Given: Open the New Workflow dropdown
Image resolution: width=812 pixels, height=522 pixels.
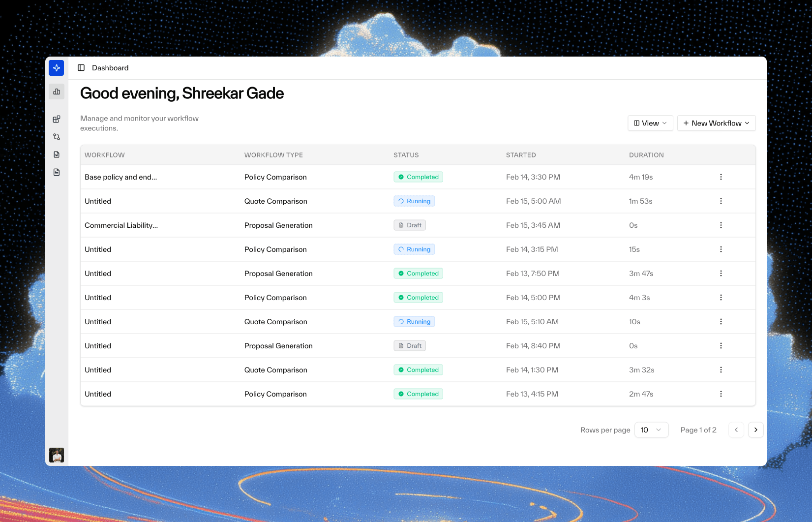Looking at the screenshot, I should pos(717,123).
